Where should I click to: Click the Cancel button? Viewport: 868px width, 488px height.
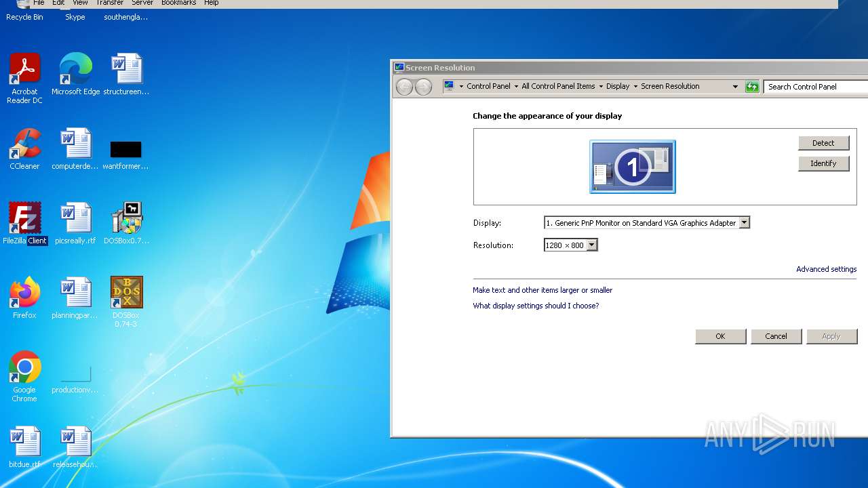[776, 336]
